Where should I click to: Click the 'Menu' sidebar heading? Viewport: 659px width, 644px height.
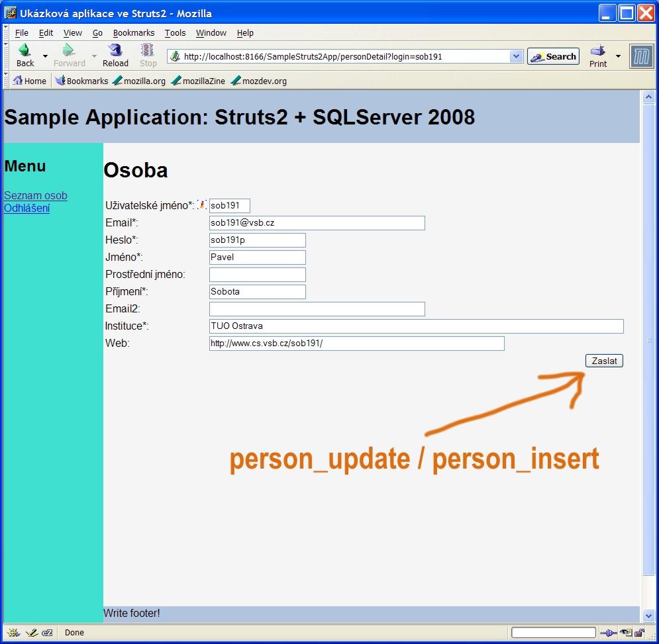click(x=25, y=166)
